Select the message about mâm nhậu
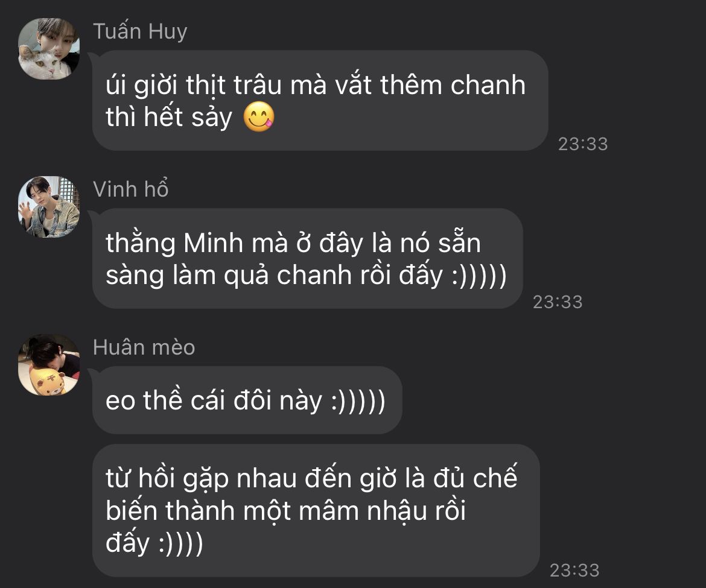This screenshot has width=706, height=588. click(x=316, y=510)
